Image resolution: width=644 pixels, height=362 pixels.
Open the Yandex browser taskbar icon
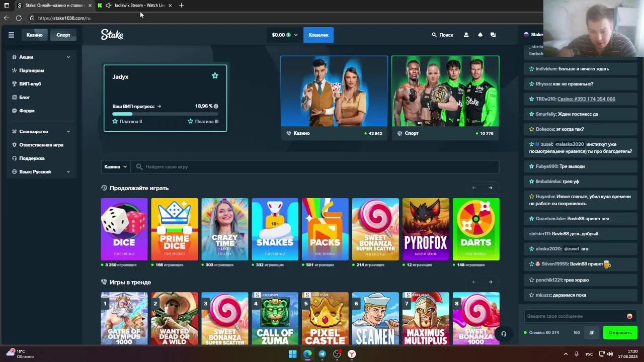click(352, 354)
